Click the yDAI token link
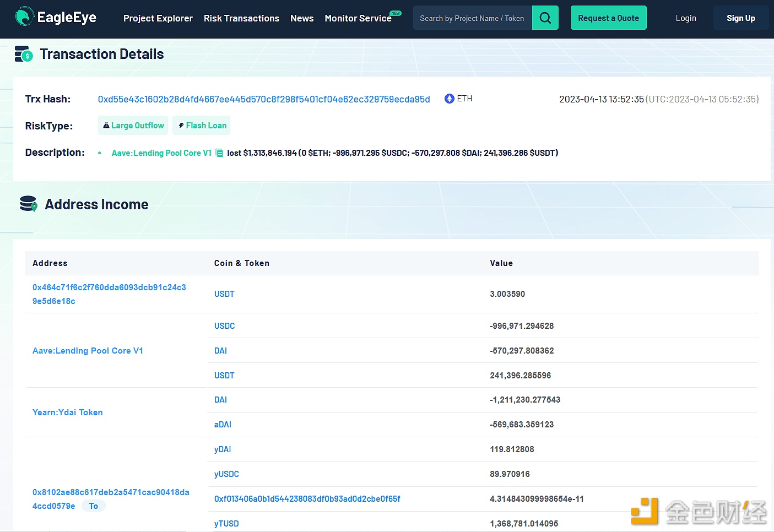This screenshot has height=532, width=774. (223, 449)
